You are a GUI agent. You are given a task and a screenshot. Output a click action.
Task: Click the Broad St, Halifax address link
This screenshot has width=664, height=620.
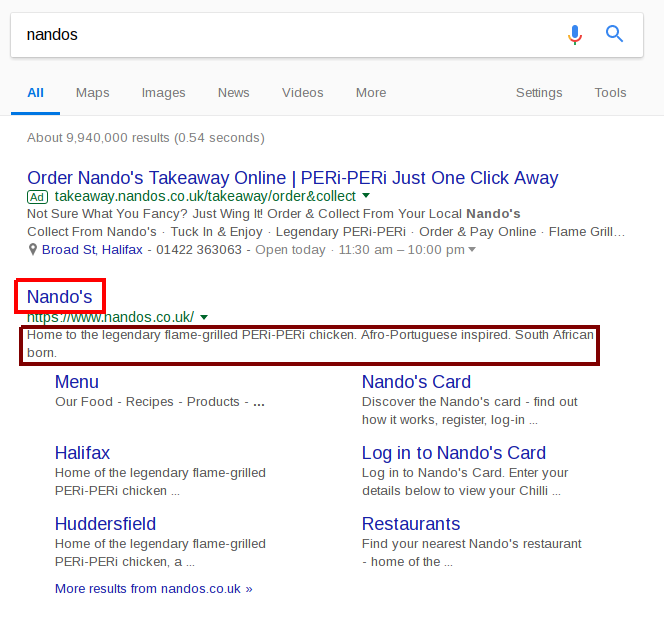pyautogui.click(x=92, y=249)
